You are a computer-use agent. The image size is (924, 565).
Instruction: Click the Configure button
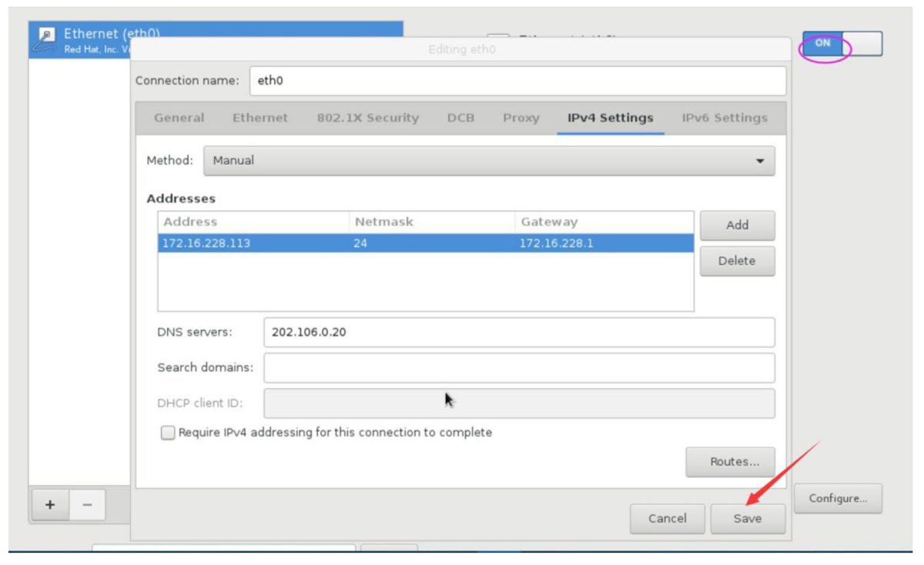click(x=838, y=499)
